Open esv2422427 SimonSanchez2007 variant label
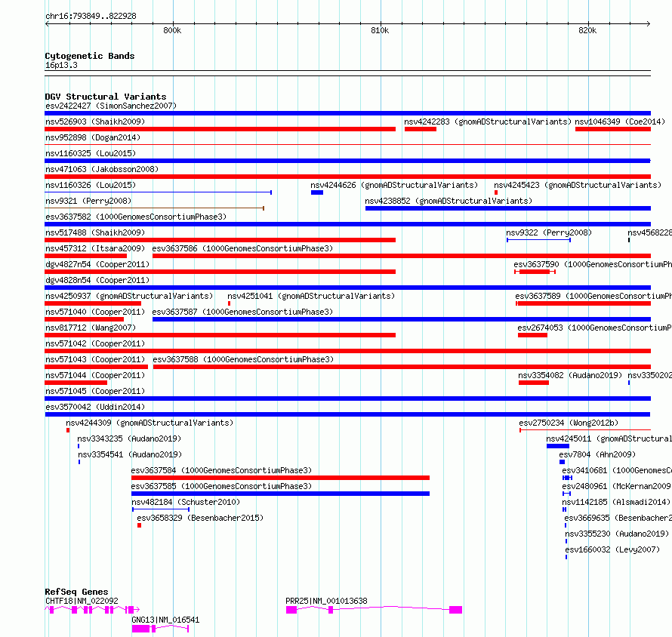 tap(111, 106)
